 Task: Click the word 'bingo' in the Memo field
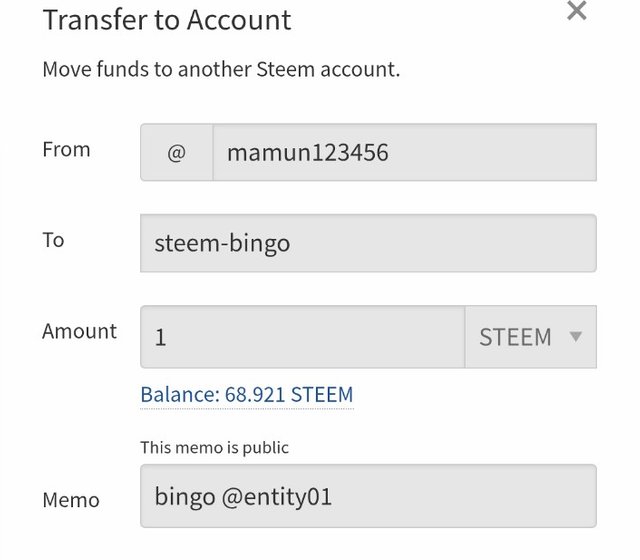click(x=182, y=495)
